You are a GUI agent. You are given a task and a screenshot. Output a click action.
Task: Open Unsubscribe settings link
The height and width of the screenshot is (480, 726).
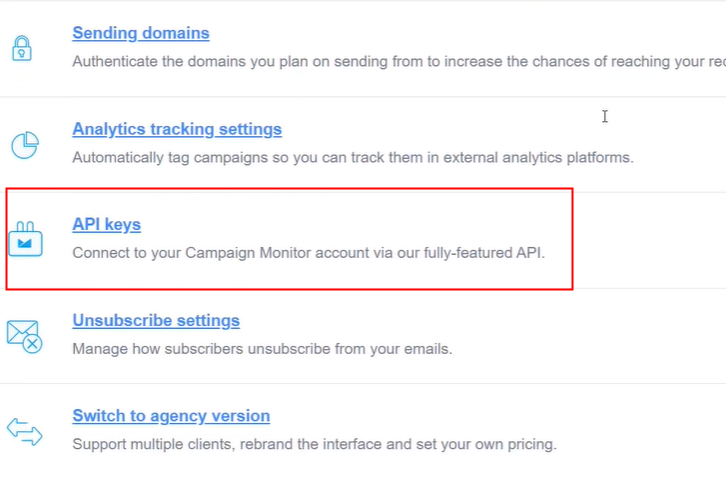156,320
